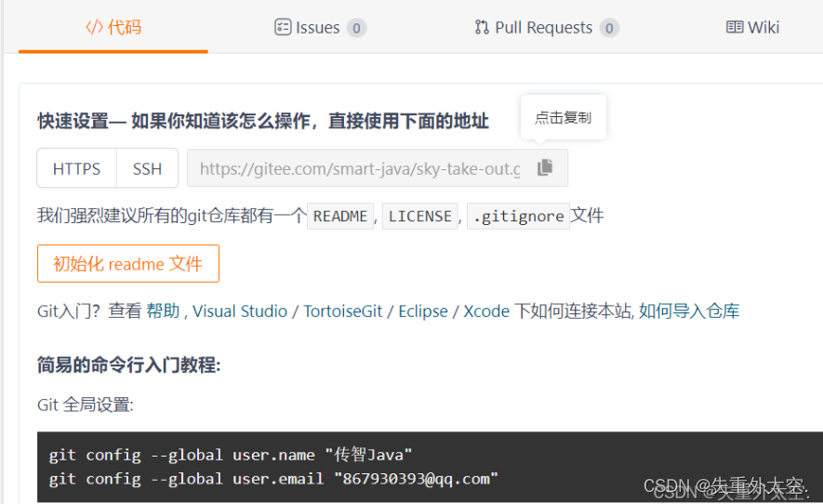
Task: Open the Visual Studio link
Action: point(240,312)
